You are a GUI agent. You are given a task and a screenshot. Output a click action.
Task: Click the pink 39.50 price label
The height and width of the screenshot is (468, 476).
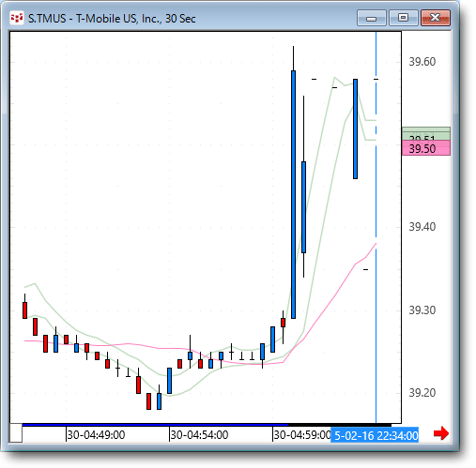426,148
